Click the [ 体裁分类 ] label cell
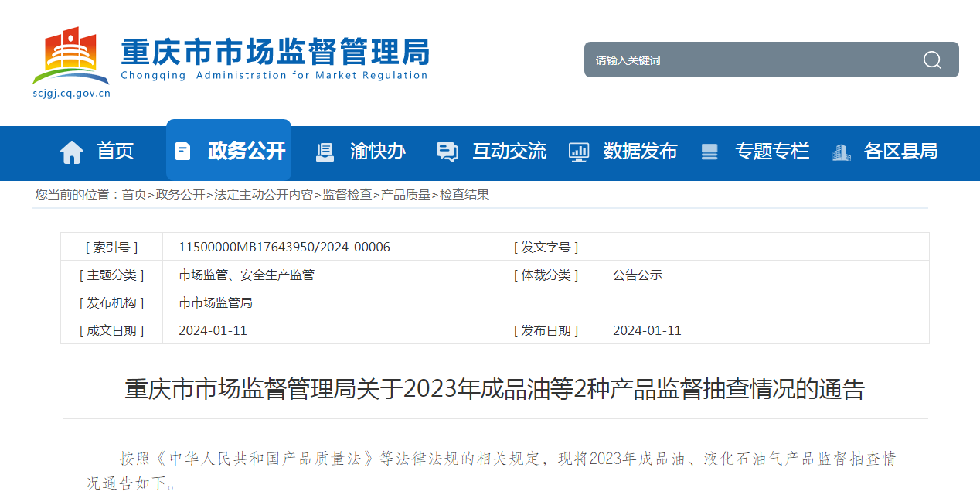Screen dimensions: 980x495 coord(546,275)
